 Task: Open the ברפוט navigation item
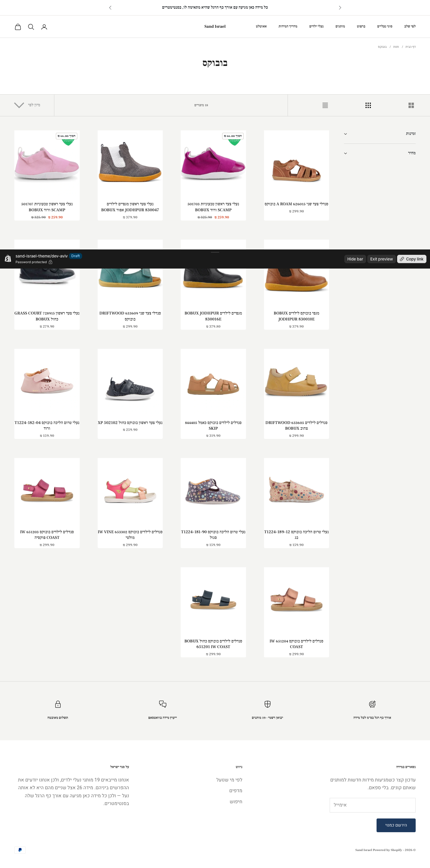(x=361, y=26)
